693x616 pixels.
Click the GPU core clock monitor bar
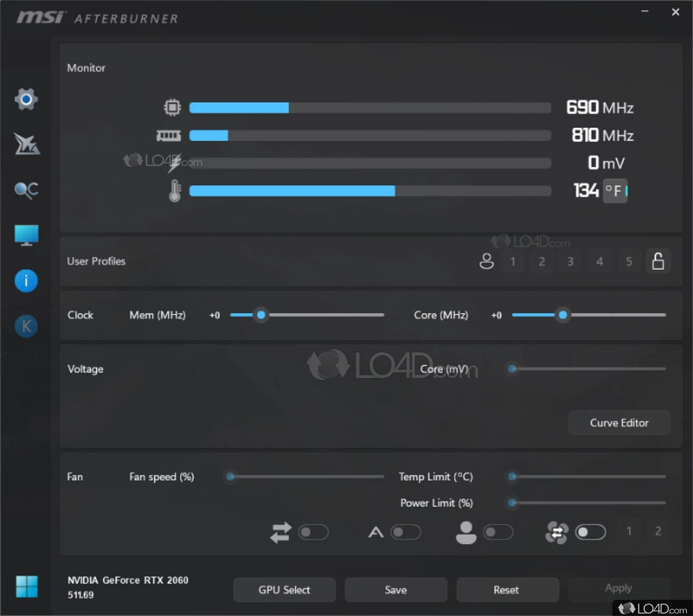[x=370, y=108]
